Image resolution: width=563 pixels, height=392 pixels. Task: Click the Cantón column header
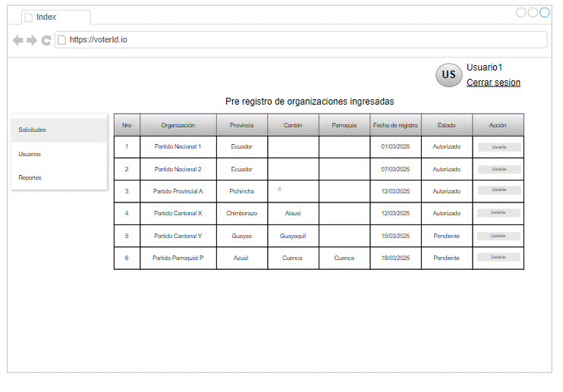coord(293,125)
